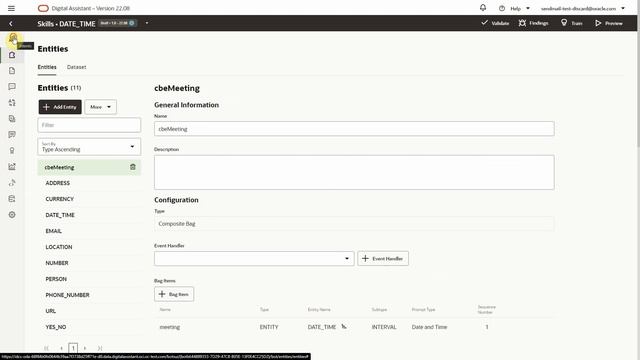Go to last page of entities

(100, 348)
